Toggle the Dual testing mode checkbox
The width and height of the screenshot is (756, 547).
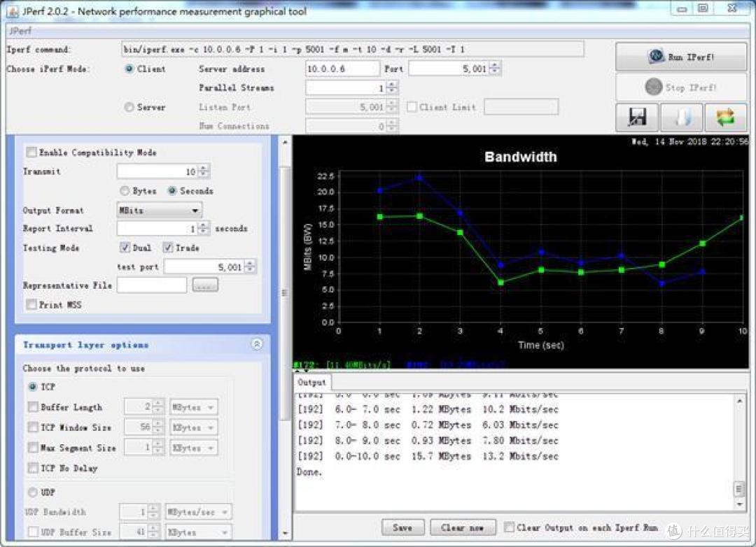125,248
